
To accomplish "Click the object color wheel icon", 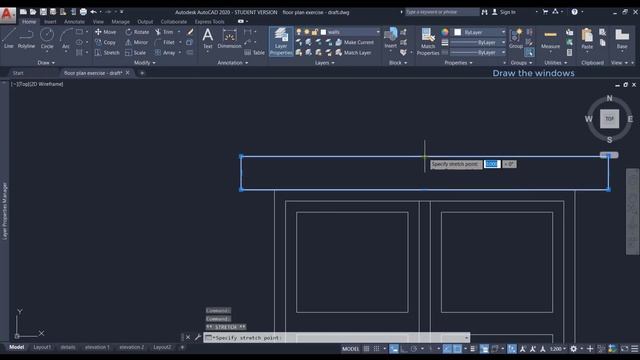I will [445, 32].
